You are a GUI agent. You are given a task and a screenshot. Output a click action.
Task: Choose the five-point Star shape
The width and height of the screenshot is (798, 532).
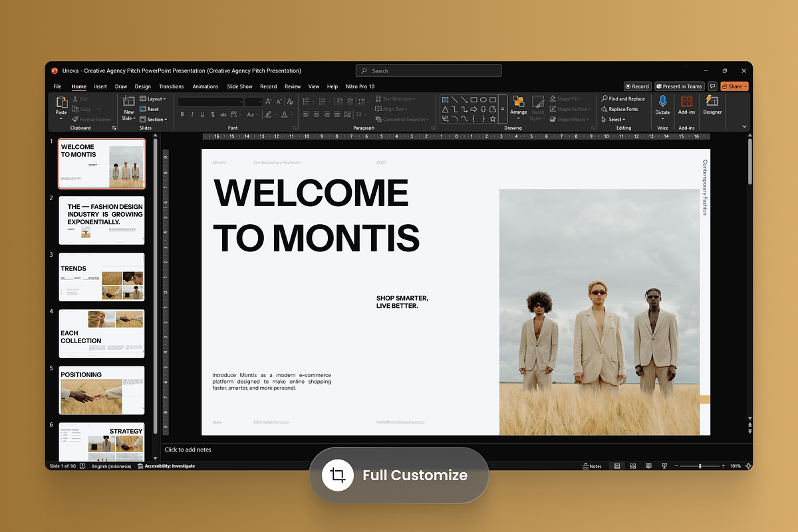point(493,119)
